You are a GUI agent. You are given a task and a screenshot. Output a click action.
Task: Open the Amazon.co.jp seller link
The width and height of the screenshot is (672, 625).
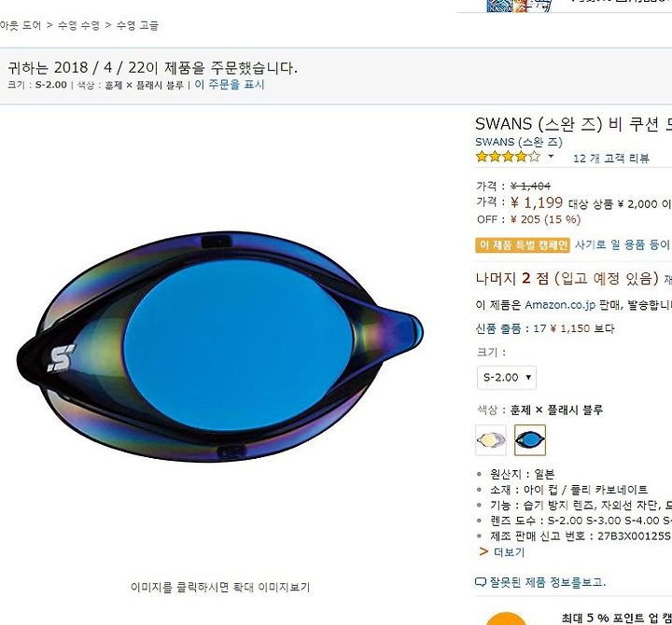pos(560,305)
